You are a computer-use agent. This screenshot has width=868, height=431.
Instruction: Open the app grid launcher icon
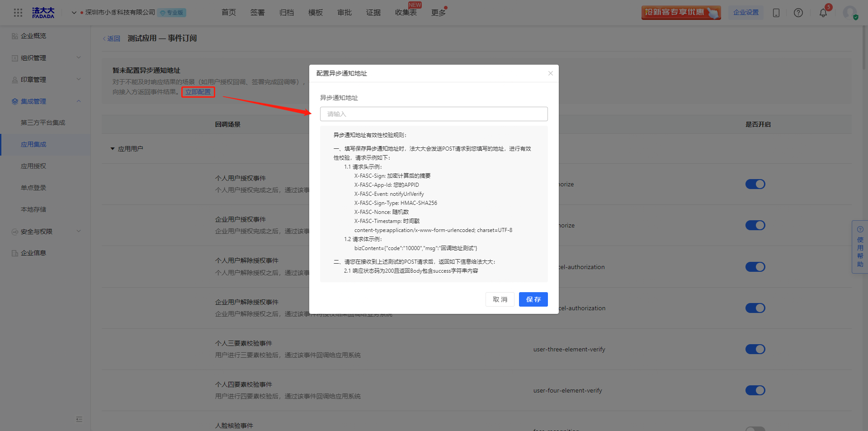point(18,13)
